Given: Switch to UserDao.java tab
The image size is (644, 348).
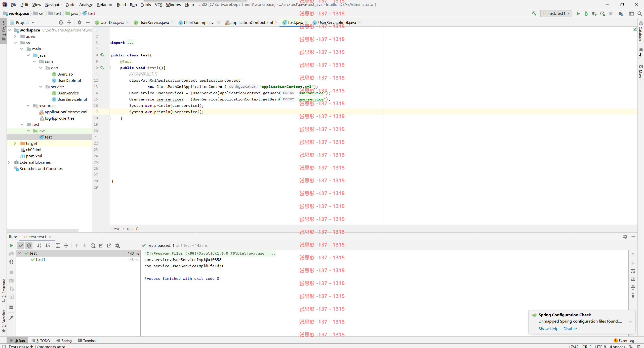Looking at the screenshot, I should pyautogui.click(x=112, y=22).
